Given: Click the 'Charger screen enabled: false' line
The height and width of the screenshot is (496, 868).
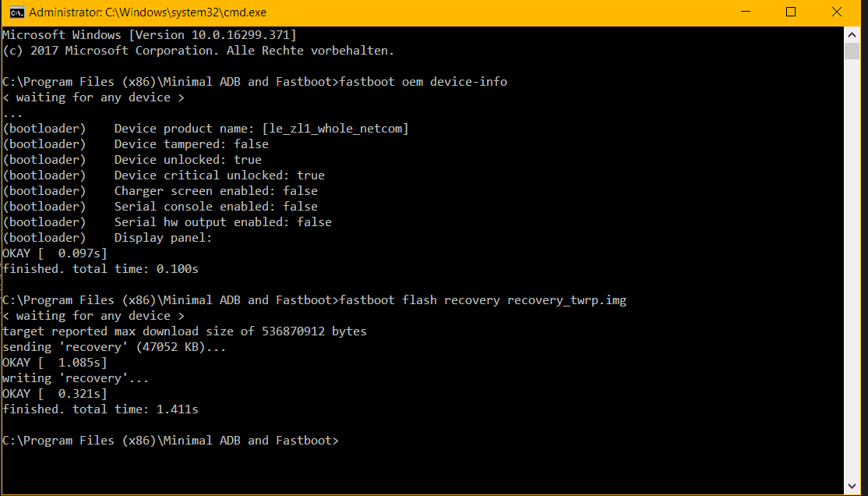Looking at the screenshot, I should point(216,191).
